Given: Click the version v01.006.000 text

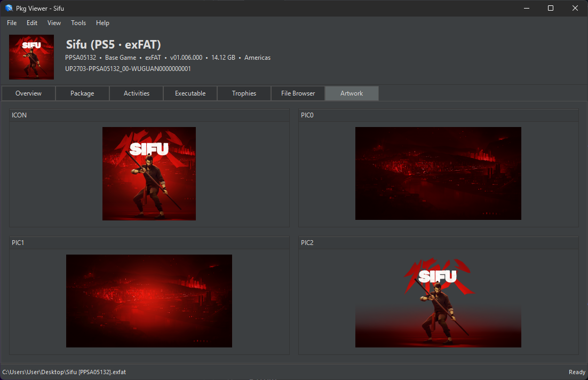Looking at the screenshot, I should pyautogui.click(x=186, y=58).
